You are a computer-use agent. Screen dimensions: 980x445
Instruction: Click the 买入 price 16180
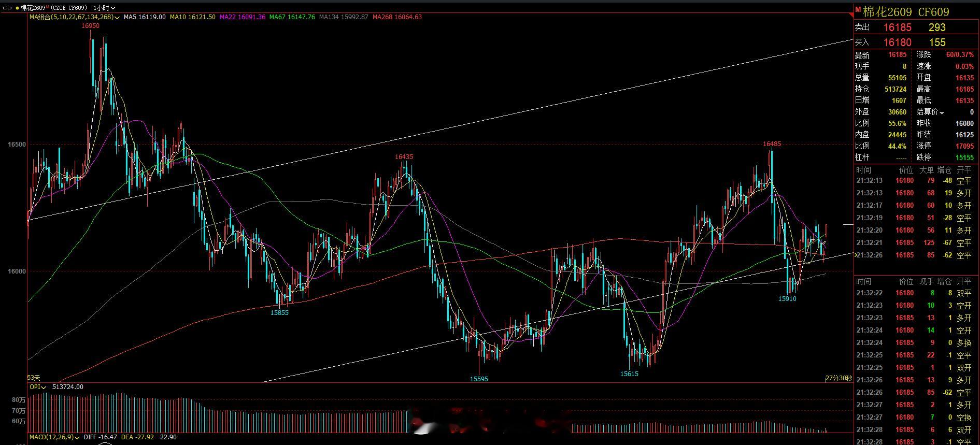tap(898, 42)
